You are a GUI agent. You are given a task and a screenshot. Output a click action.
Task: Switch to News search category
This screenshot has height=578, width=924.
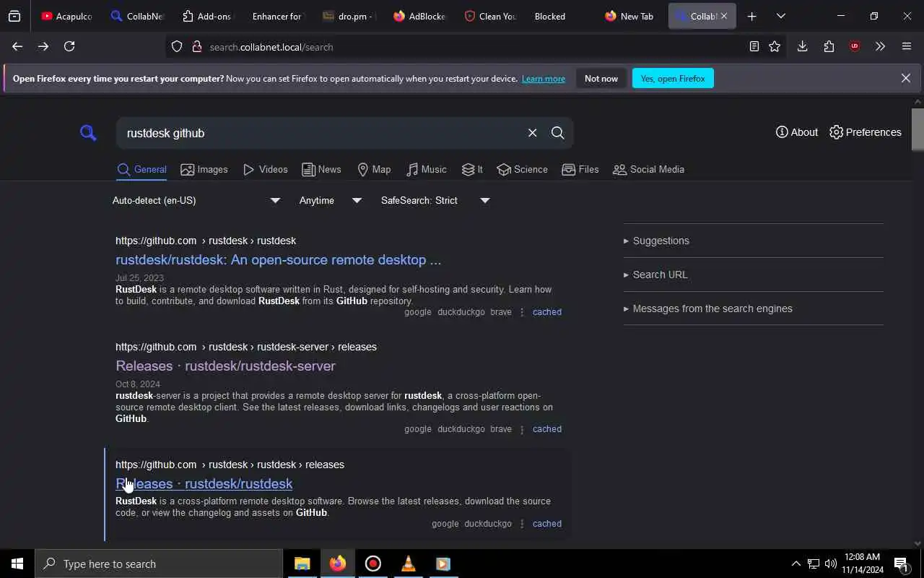coord(321,170)
